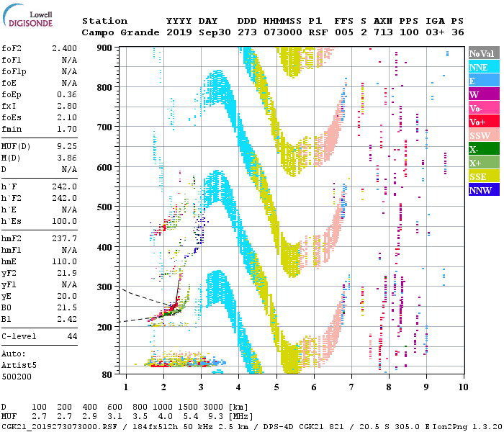Click the Artist5 auto-scaling label
The image size is (504, 432).
[x=19, y=366]
